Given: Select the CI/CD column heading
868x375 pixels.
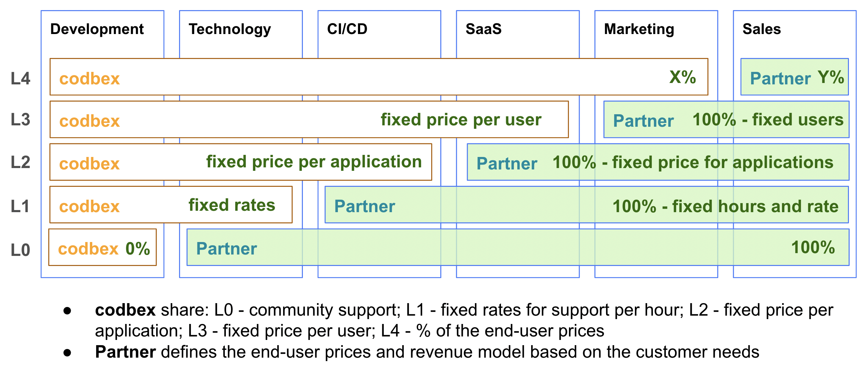Looking at the screenshot, I should pos(347,29).
